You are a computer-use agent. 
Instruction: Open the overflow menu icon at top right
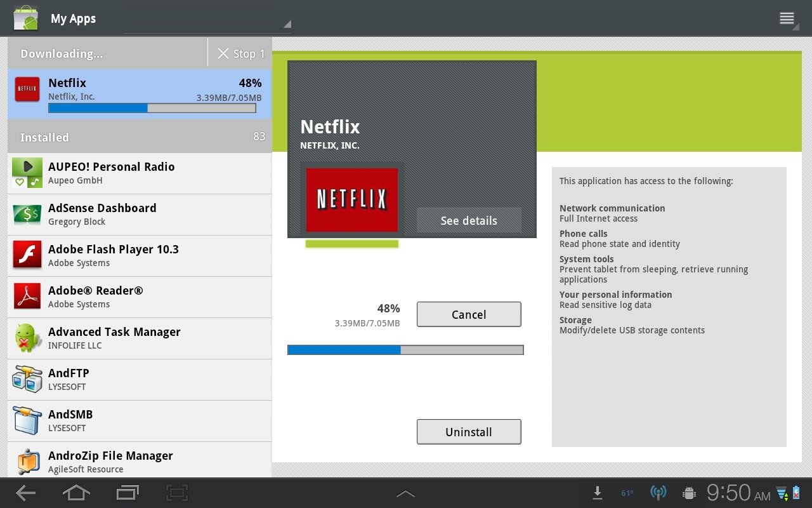pos(787,18)
